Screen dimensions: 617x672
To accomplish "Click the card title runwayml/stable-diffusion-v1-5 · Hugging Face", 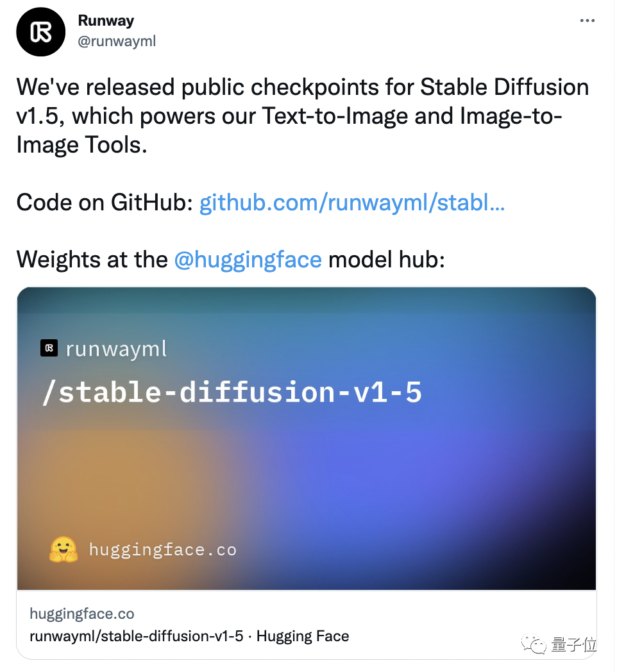I will click(x=189, y=636).
